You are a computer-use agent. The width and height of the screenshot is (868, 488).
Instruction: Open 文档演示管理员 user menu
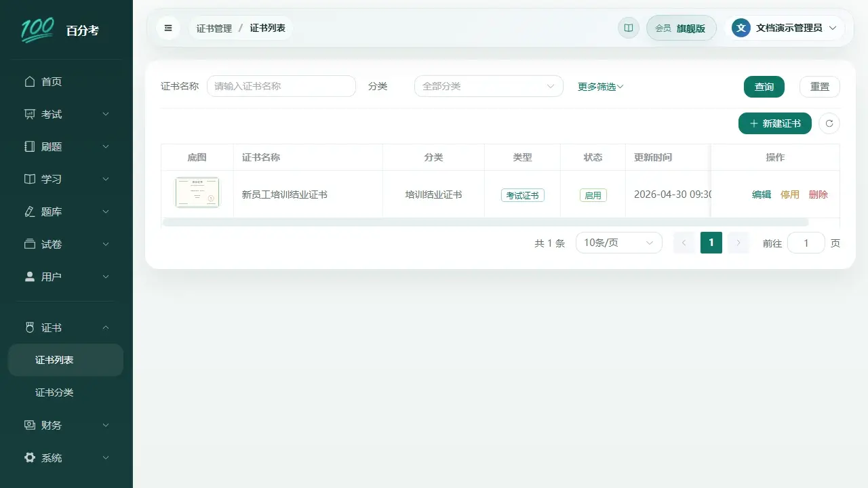[785, 28]
